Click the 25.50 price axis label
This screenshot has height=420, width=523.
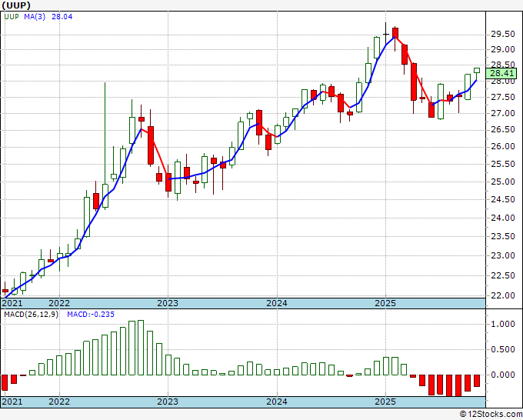coord(503,164)
